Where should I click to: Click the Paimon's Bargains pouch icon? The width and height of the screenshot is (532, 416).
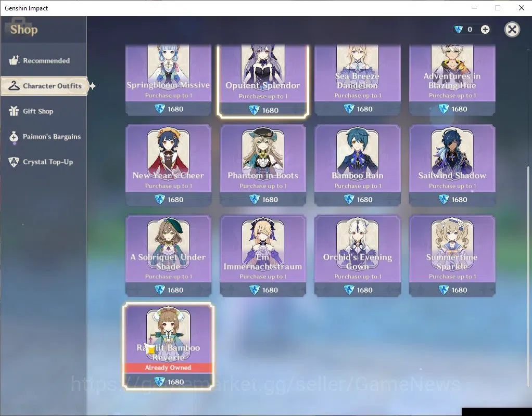[x=14, y=137]
